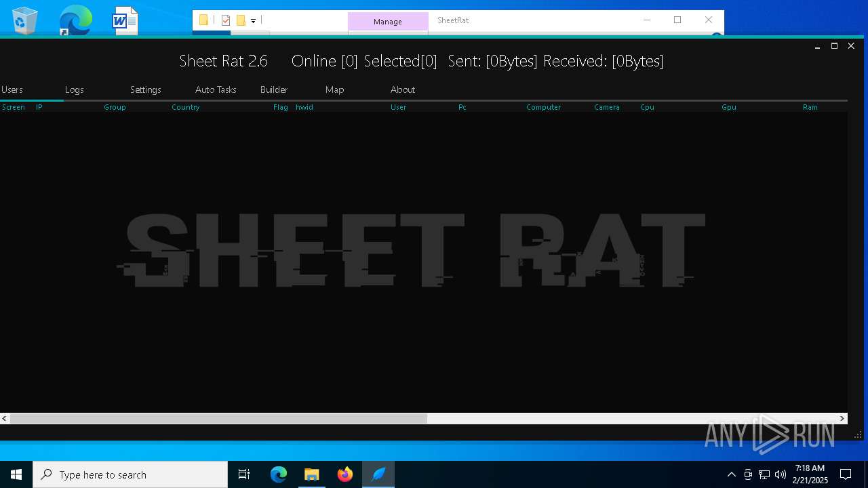Screen dimensions: 868x488
Task: Select the Word document on the desktop
Action: point(125,20)
